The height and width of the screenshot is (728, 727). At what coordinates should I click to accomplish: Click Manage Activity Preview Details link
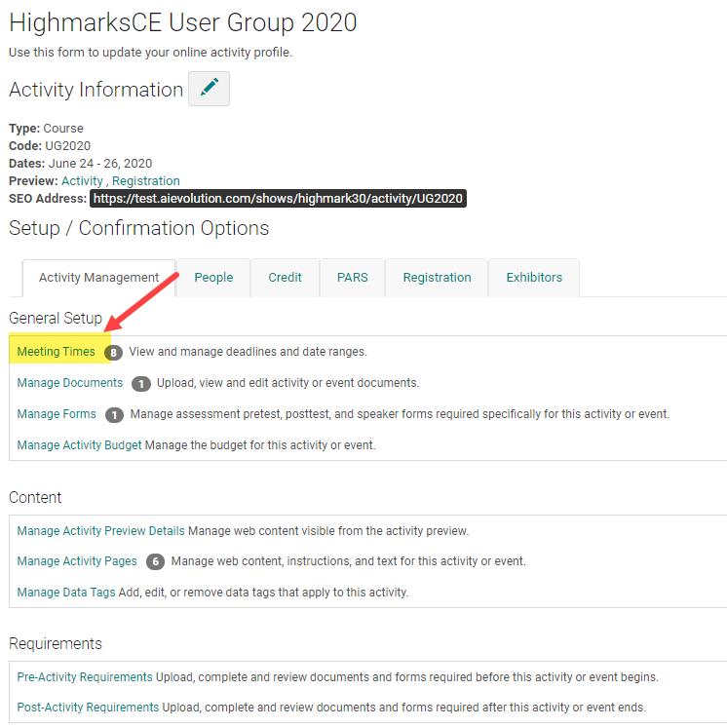click(100, 531)
